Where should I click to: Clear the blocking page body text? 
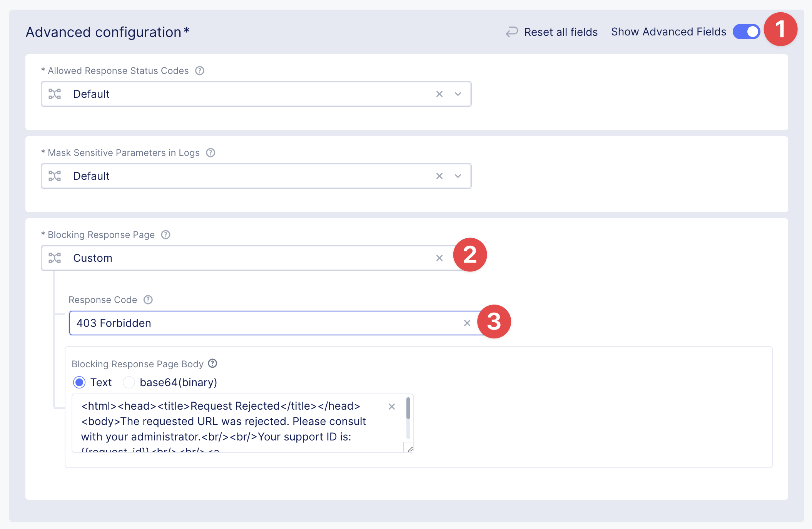391,407
